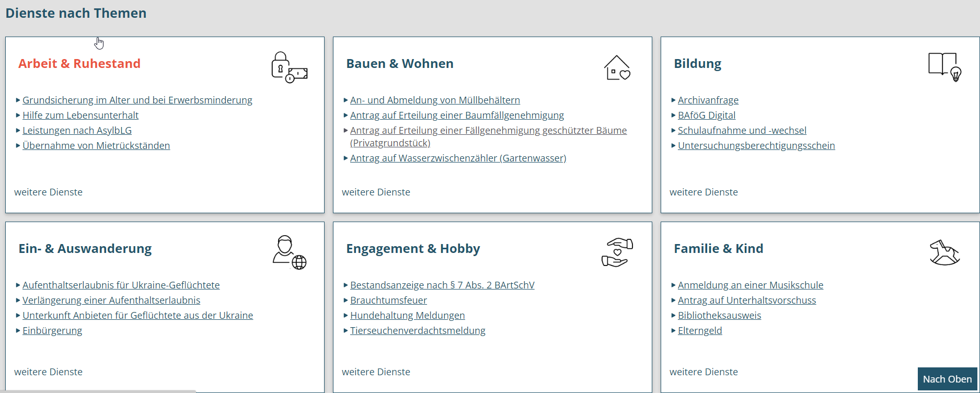Open the BAföG Digital service link
The width and height of the screenshot is (980, 393).
click(x=707, y=115)
